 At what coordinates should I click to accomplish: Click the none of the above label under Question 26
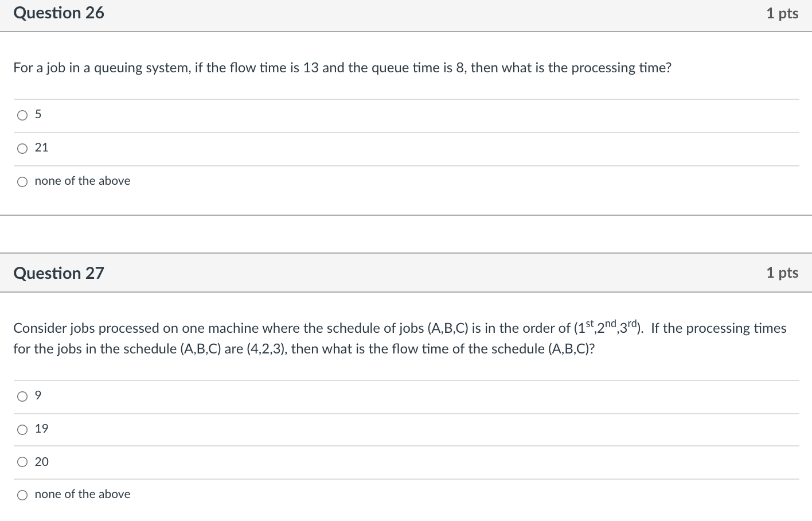coord(82,181)
